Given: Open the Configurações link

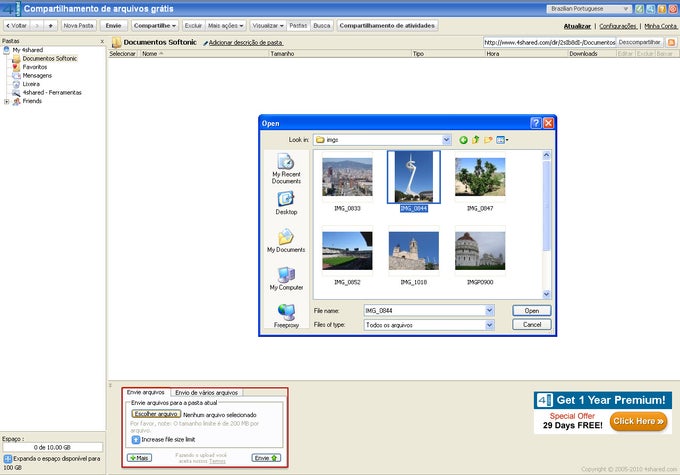Looking at the screenshot, I should click(618, 26).
